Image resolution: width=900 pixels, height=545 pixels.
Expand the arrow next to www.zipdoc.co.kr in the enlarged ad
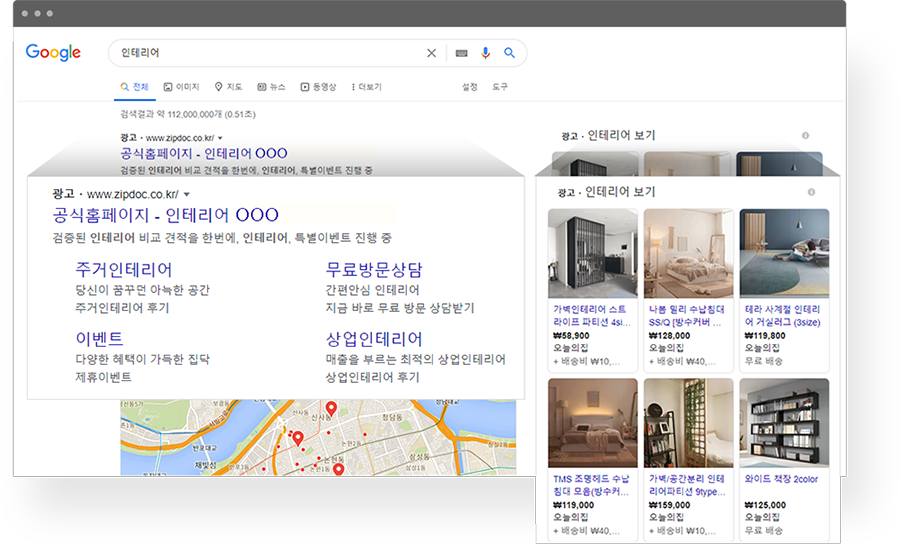(187, 194)
